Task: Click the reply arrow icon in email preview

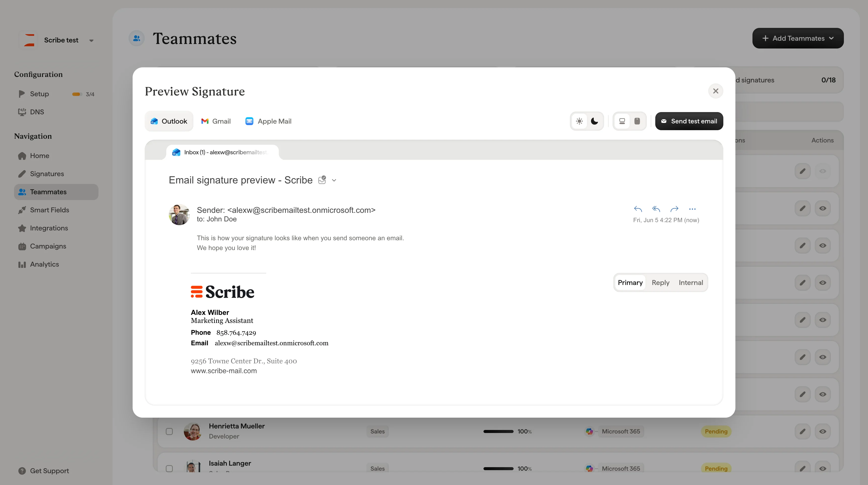Action: click(x=638, y=209)
